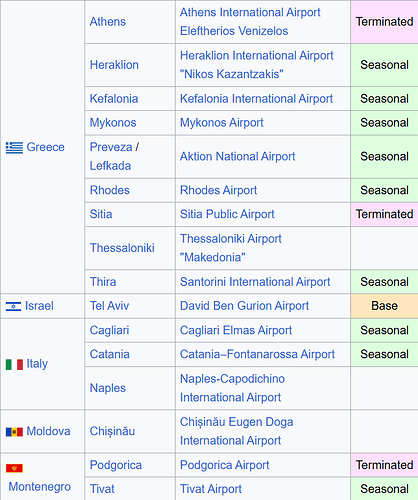Open the Athens city link
This screenshot has width=418, height=500.
[x=108, y=22]
